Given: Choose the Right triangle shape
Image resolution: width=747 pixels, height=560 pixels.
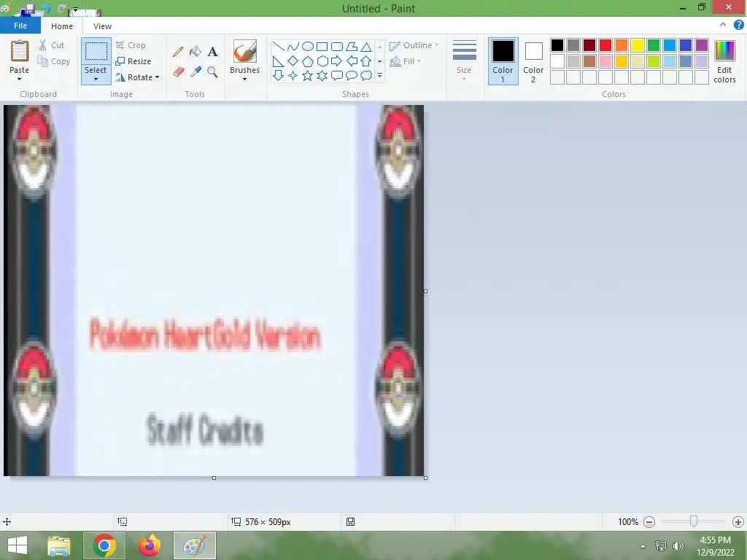Looking at the screenshot, I should tap(278, 61).
